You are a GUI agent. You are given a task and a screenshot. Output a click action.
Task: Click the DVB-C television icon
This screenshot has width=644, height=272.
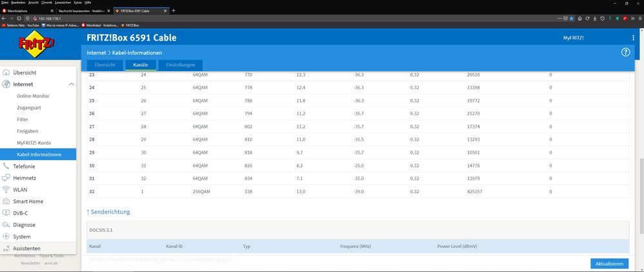coord(6,213)
